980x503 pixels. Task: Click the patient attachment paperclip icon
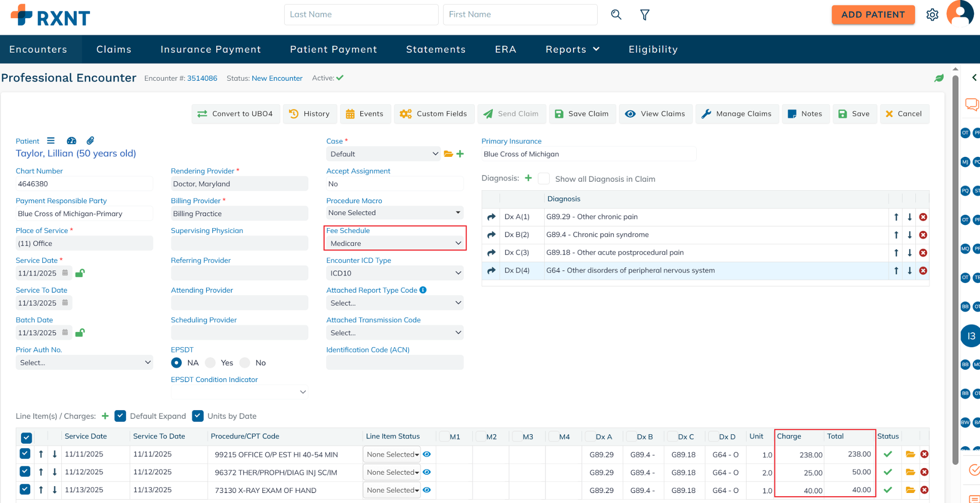[90, 141]
